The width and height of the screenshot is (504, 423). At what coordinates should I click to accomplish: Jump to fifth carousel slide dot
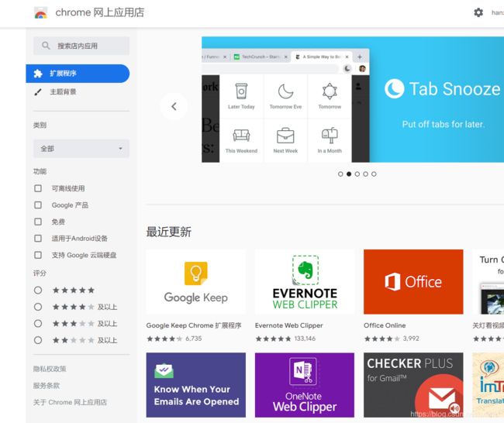(374, 174)
